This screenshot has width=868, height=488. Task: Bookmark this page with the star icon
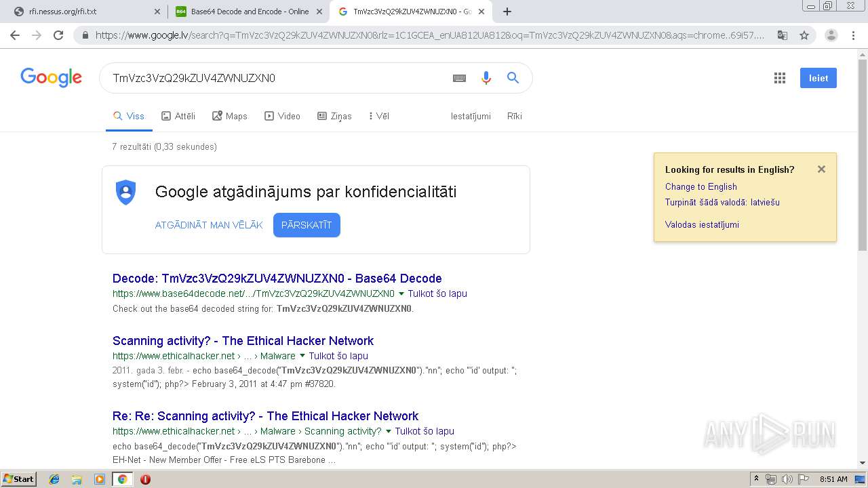pyautogui.click(x=804, y=35)
